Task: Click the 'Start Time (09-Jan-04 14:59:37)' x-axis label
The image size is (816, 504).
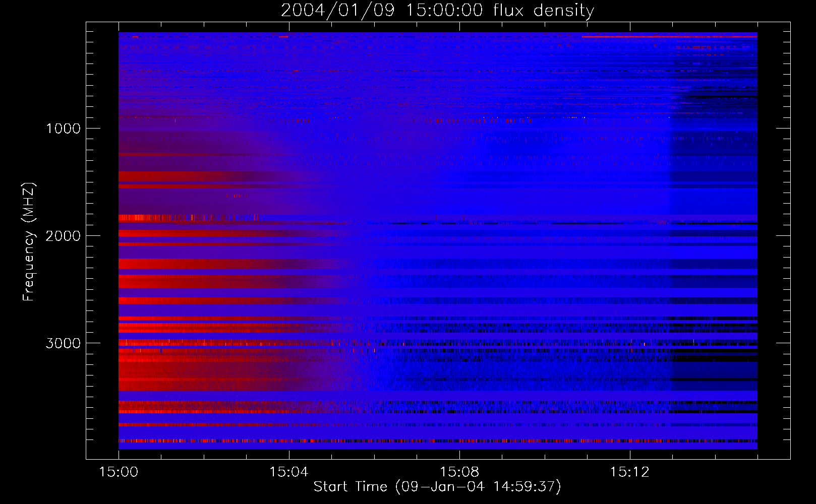Action: (x=437, y=487)
